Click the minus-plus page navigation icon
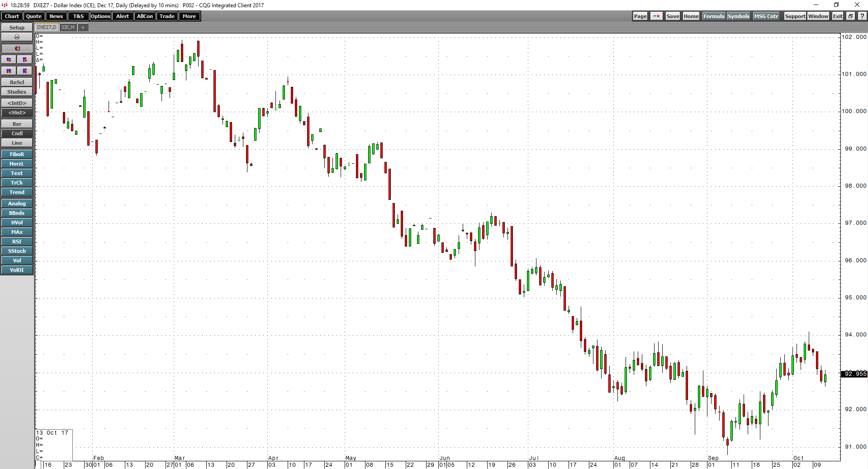Screen dimensions: 868x469 pos(656,16)
